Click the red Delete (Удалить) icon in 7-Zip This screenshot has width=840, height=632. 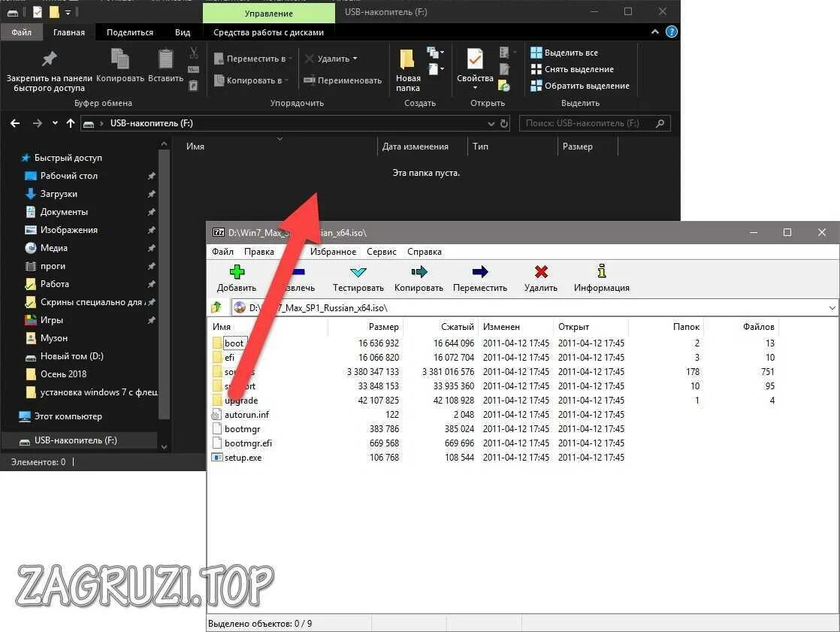coord(541,272)
